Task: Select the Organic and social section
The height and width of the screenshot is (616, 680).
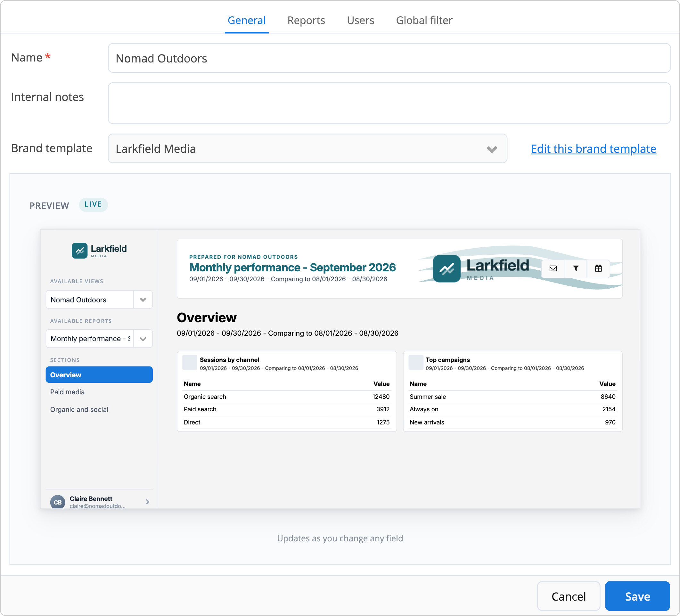Action: click(x=99, y=409)
